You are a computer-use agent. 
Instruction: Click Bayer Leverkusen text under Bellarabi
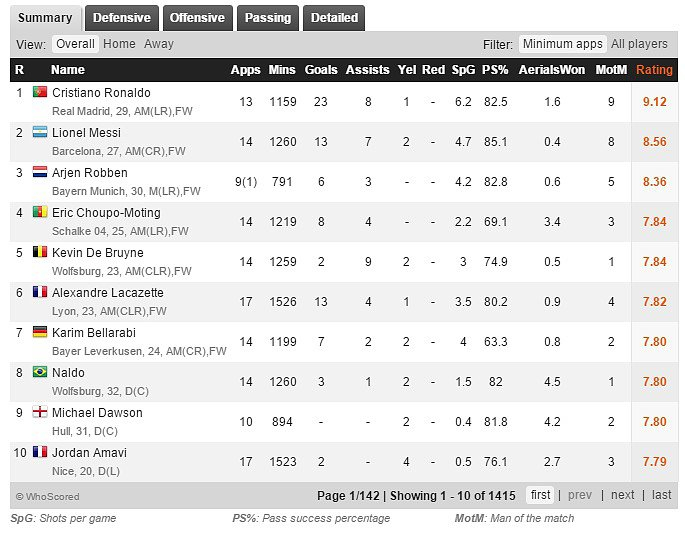click(x=97, y=351)
